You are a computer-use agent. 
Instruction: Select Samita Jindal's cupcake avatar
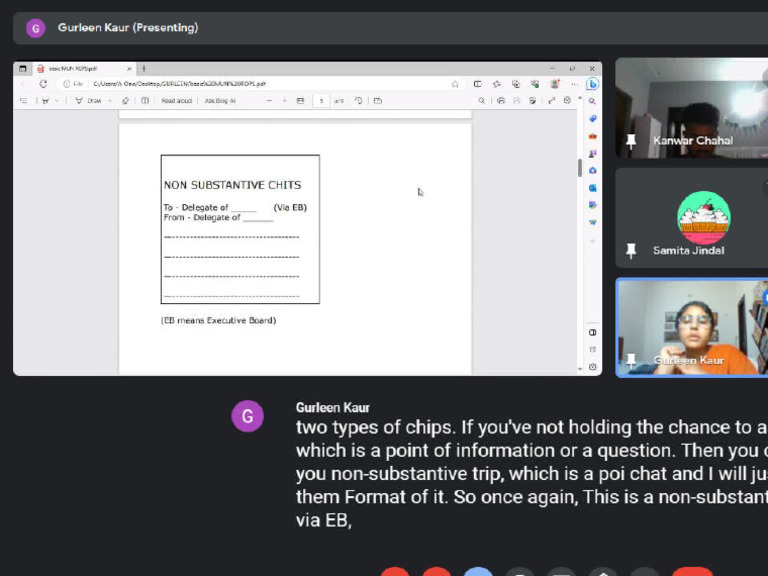[x=704, y=217]
